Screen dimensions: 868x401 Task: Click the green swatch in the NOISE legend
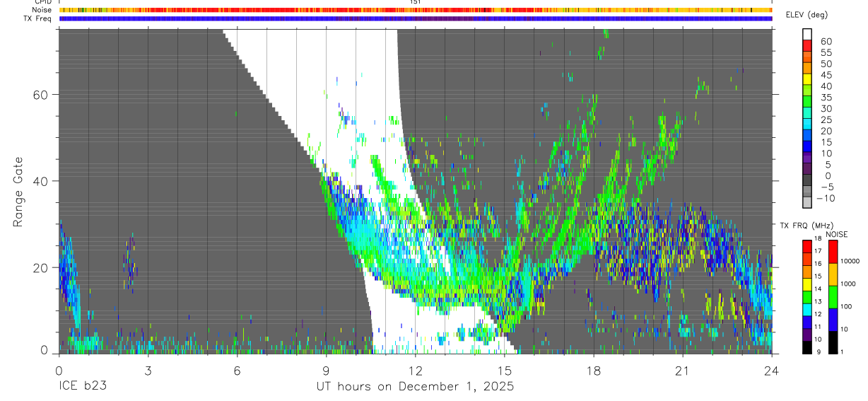click(x=833, y=297)
